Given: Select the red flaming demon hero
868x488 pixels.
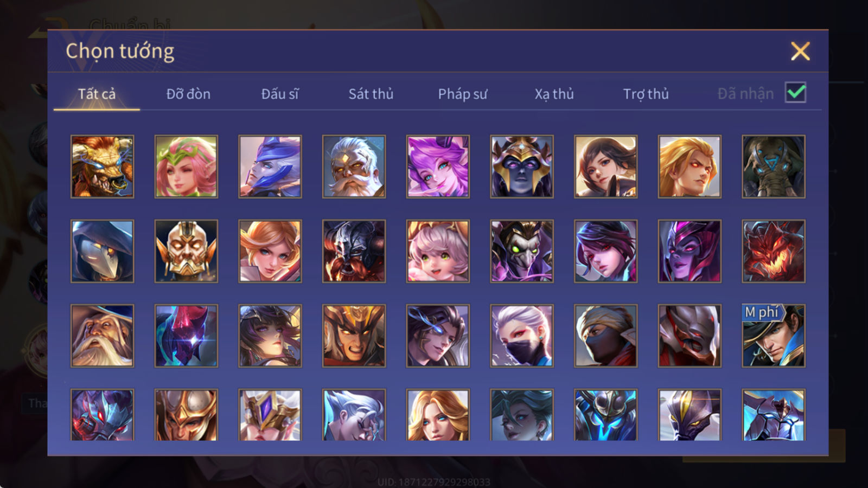Looking at the screenshot, I should click(x=774, y=251).
